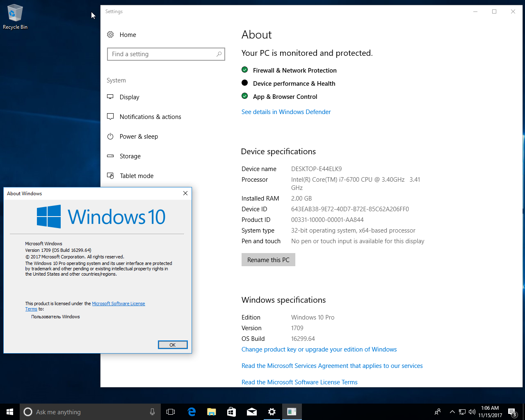Open the Action Center notification icon

pos(512,412)
